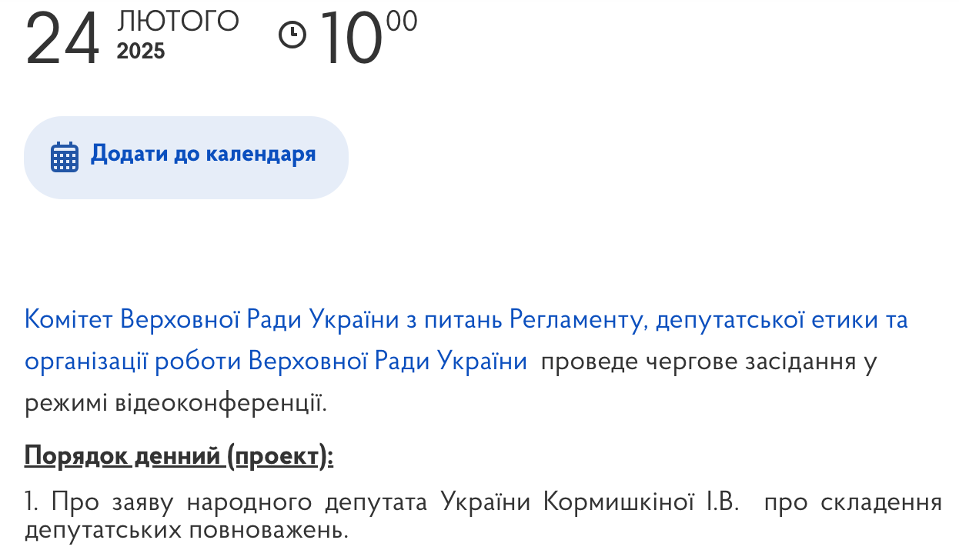
Task: Click the words "депутатської етики та" in the link
Action: coord(781,319)
